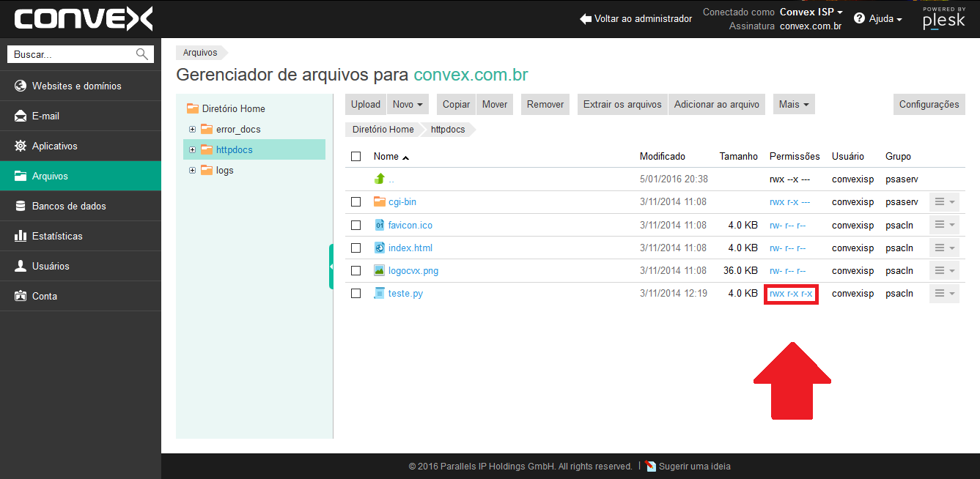
Task: Click the green up-arrow parent directory icon
Action: pyautogui.click(x=380, y=179)
